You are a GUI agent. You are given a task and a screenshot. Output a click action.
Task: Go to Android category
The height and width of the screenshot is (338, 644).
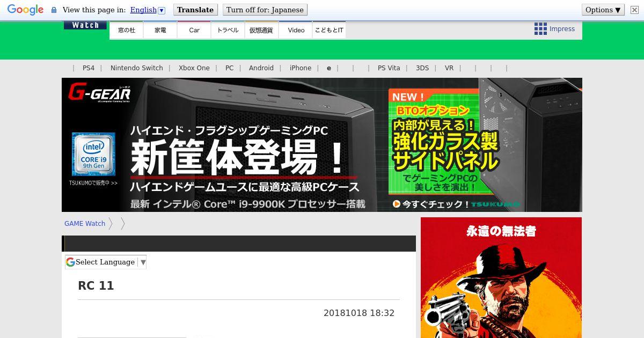(x=261, y=68)
